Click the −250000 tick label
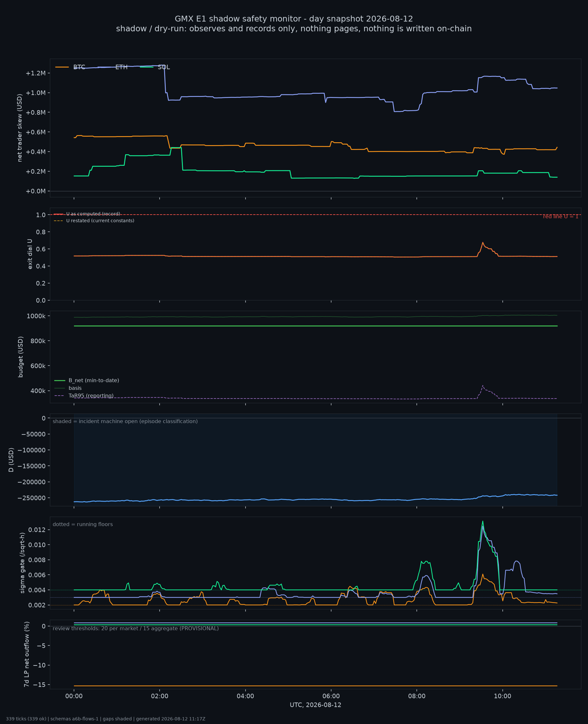588x724 pixels. 32,498
